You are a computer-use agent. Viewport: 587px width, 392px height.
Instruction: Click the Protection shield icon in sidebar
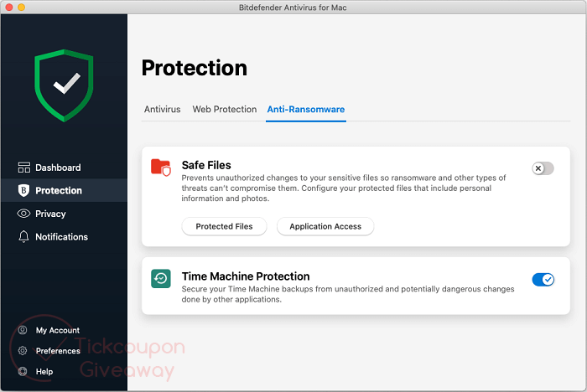click(23, 190)
